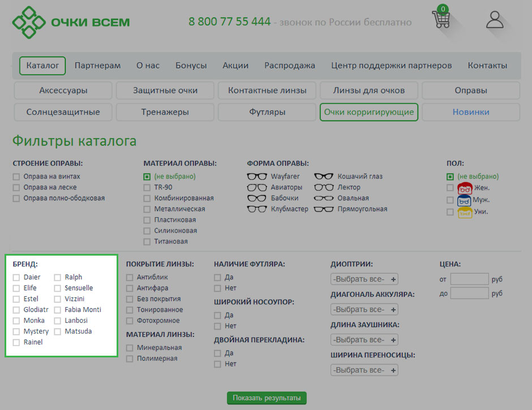The width and height of the screenshot is (532, 410).
Task: Select the male gender face icon
Action: coord(465,200)
